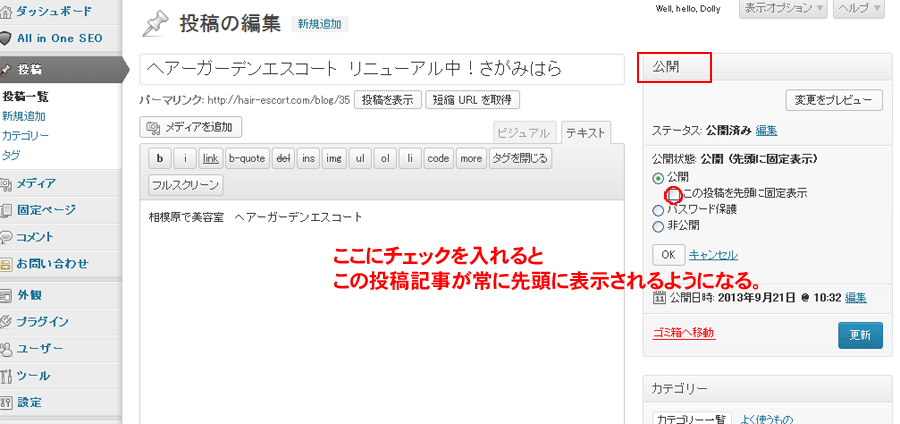
Task: Click the bold b quicktag button
Action: pyautogui.click(x=159, y=158)
